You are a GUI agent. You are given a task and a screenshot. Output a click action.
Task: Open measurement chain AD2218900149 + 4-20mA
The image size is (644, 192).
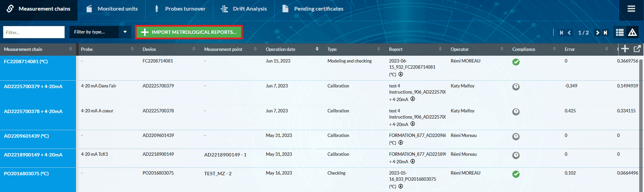33,155
